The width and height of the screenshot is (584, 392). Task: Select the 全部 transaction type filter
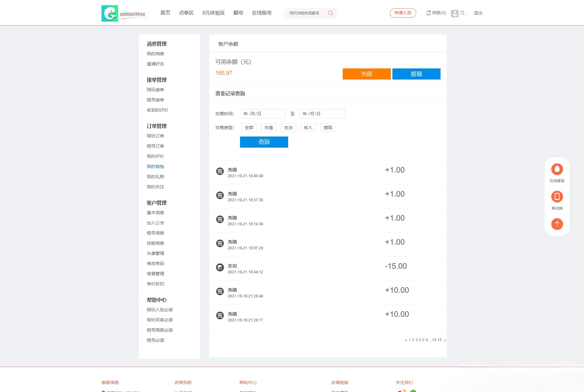[249, 128]
